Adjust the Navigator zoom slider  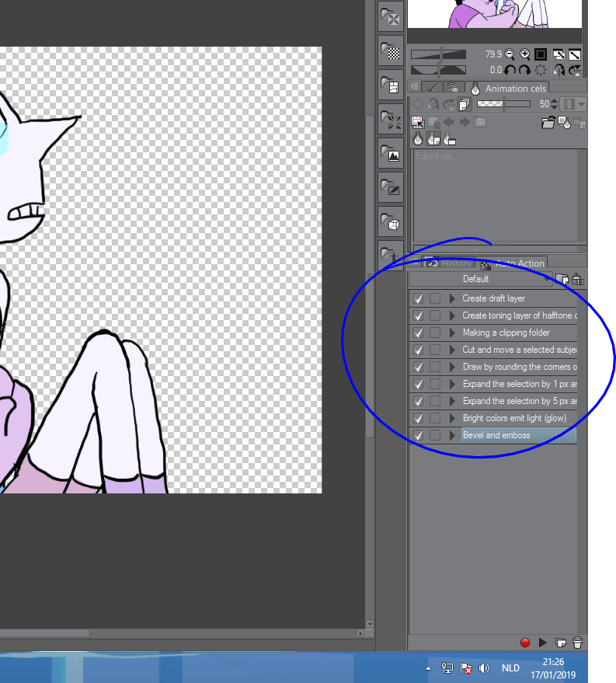click(438, 54)
